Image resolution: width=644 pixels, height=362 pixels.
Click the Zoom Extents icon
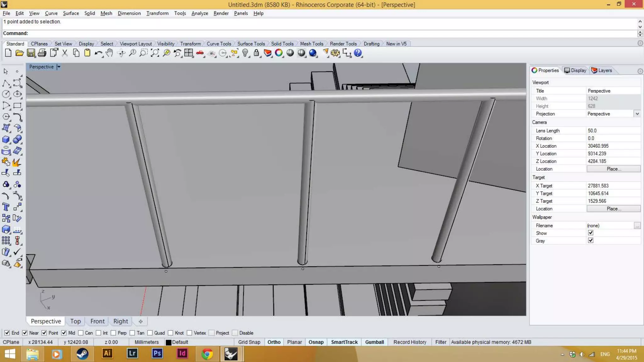tap(155, 53)
